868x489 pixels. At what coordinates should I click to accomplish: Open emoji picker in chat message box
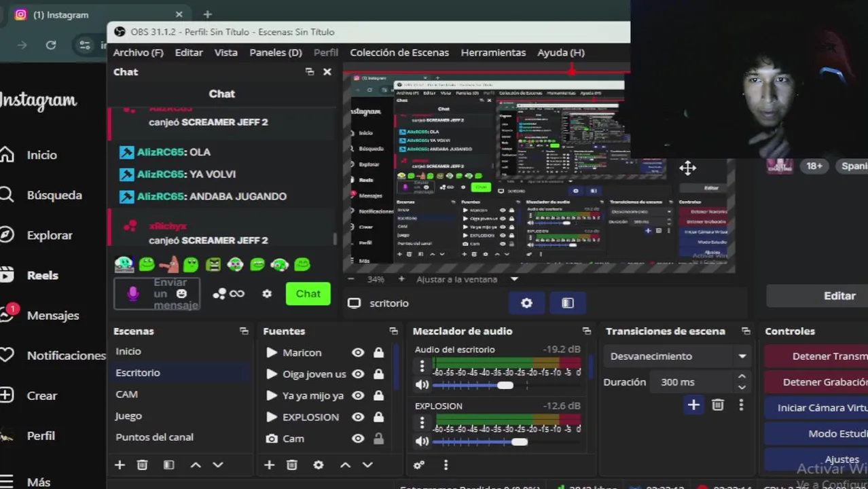click(181, 293)
